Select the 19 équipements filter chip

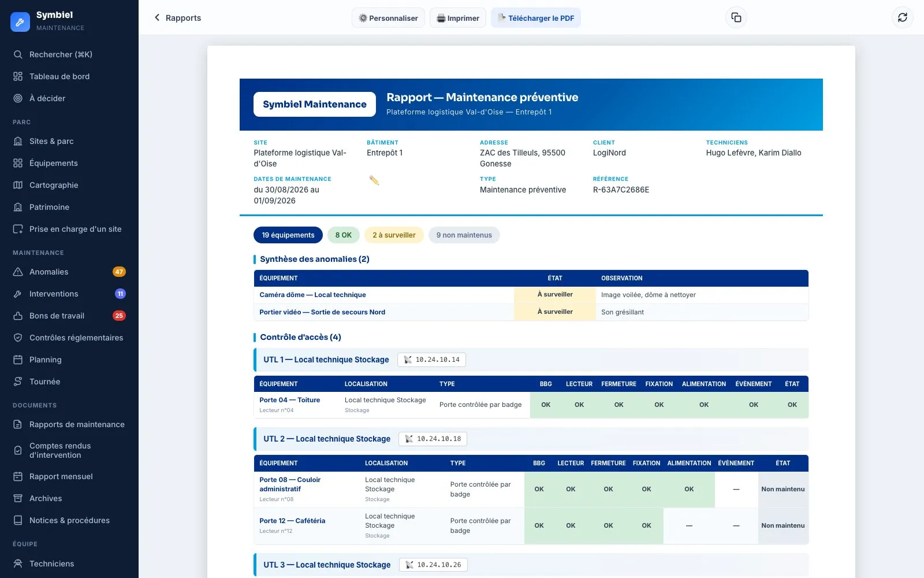288,235
